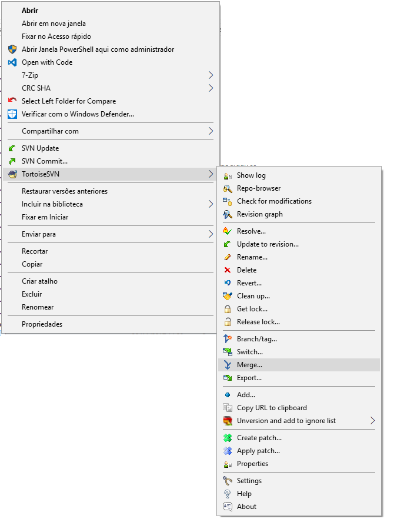Choose Abrir from the context menu
The height and width of the screenshot is (532, 394).
pos(111,11)
